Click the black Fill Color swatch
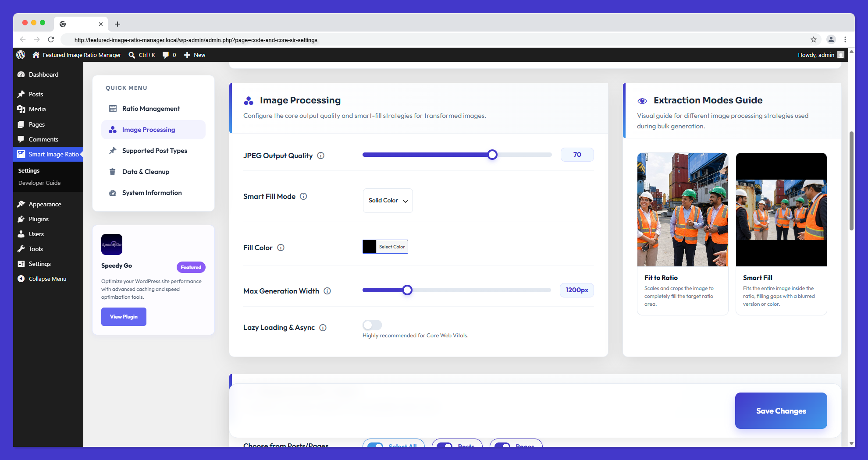The width and height of the screenshot is (868, 460). point(370,247)
